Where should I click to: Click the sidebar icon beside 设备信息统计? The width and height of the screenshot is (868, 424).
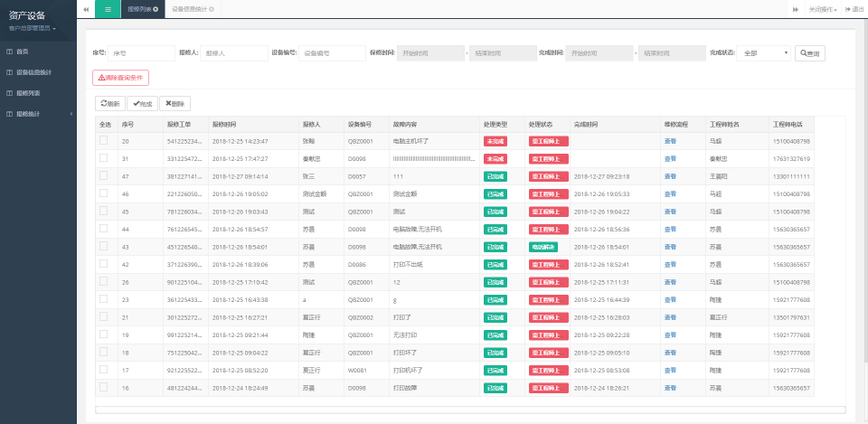point(9,72)
